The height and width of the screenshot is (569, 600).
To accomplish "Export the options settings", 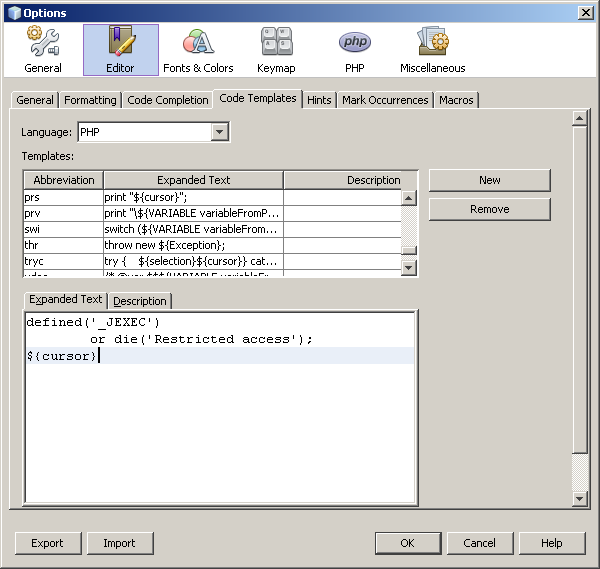I will tap(47, 543).
